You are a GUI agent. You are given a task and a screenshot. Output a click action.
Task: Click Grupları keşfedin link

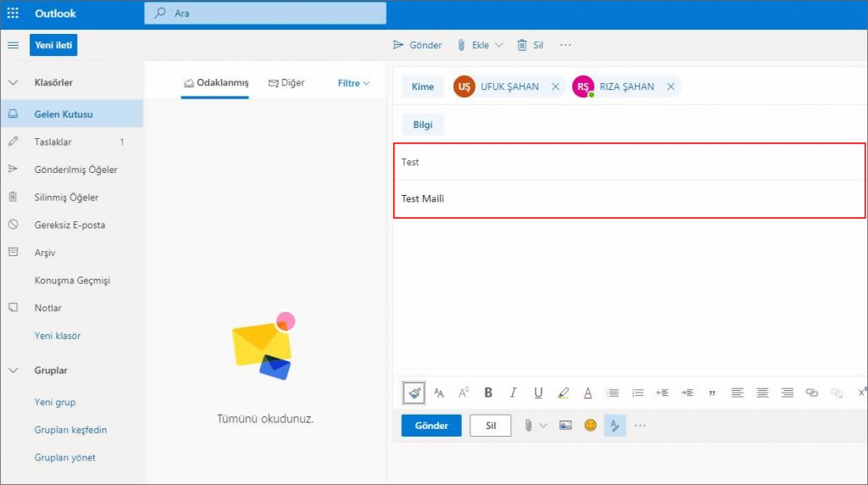70,430
